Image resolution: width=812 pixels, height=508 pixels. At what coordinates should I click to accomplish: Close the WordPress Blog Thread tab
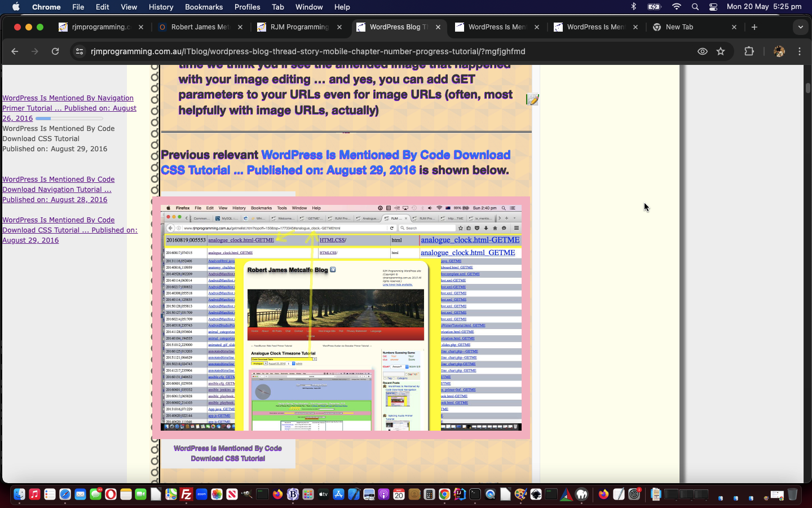pyautogui.click(x=438, y=27)
